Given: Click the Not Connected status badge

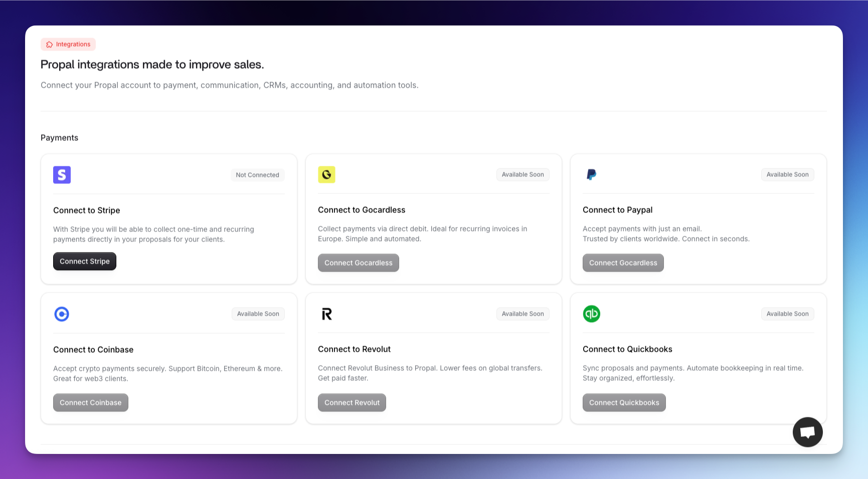Looking at the screenshot, I should 257,175.
